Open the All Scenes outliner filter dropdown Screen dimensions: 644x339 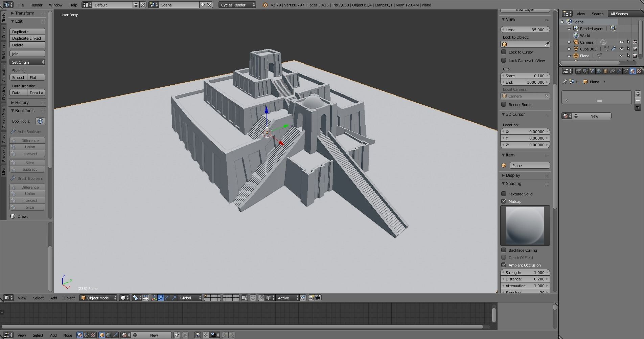point(626,14)
